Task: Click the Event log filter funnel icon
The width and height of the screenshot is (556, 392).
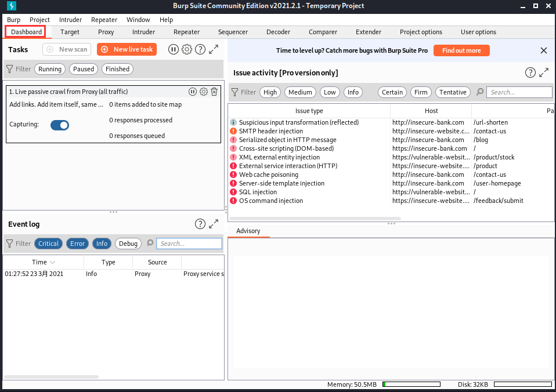Action: tap(9, 244)
